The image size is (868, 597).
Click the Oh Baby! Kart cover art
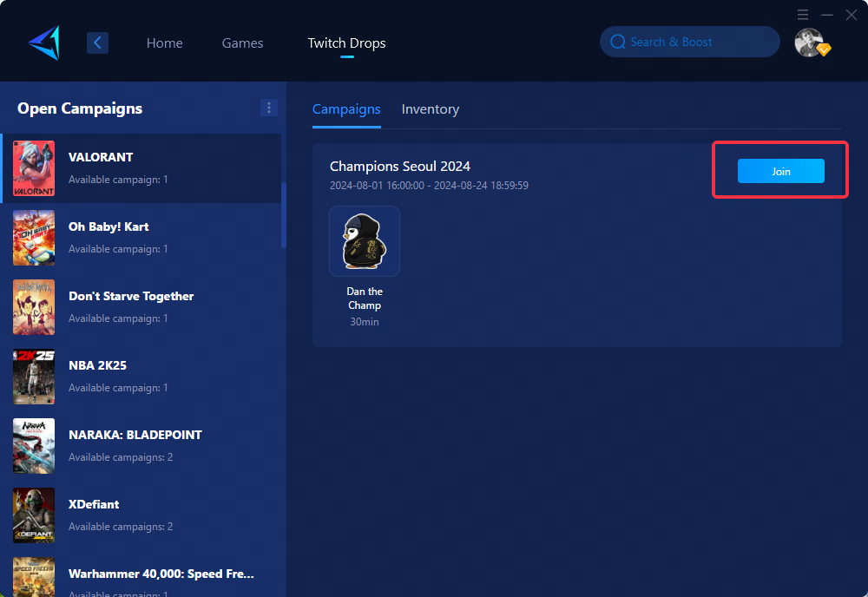[34, 238]
